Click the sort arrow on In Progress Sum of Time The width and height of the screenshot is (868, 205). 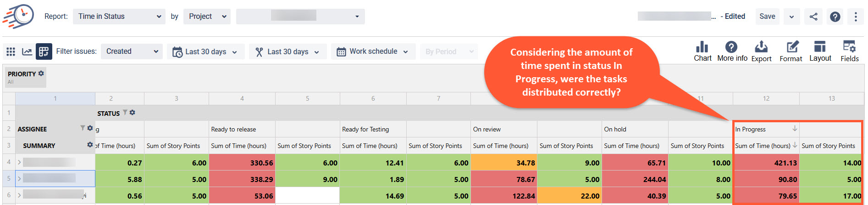pyautogui.click(x=795, y=145)
